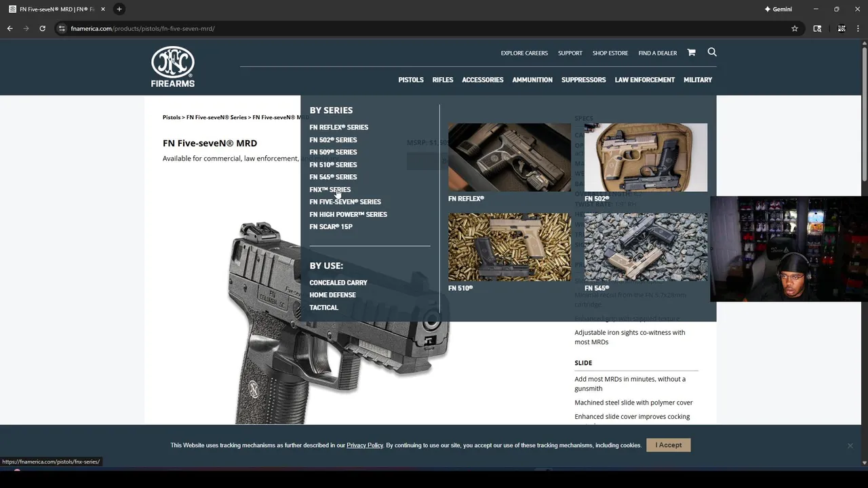Select FN 510 Series

(x=333, y=165)
